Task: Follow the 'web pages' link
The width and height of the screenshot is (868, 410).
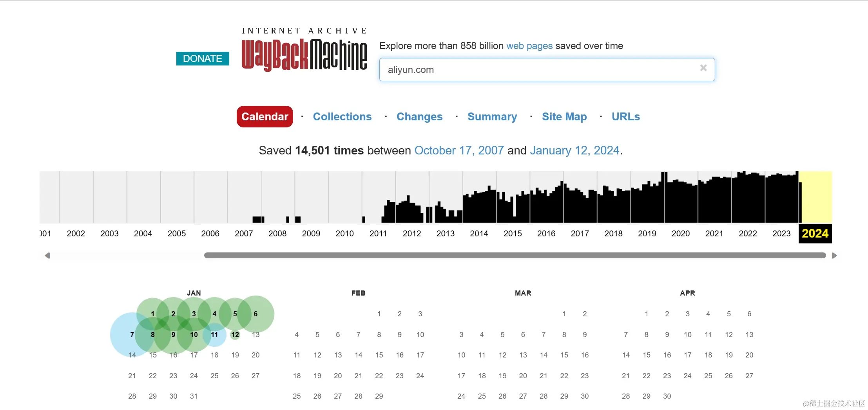Action: [x=529, y=46]
